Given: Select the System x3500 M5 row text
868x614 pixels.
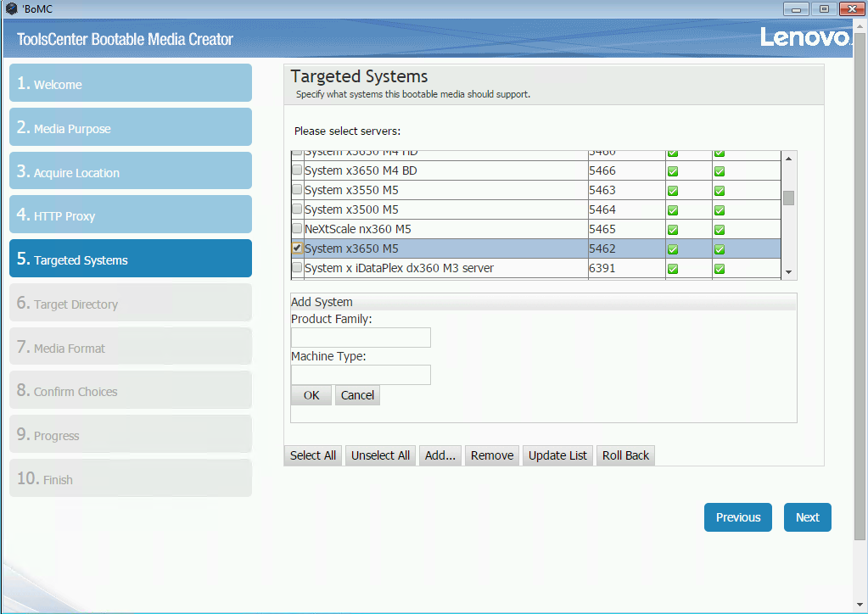Looking at the screenshot, I should click(x=351, y=209).
